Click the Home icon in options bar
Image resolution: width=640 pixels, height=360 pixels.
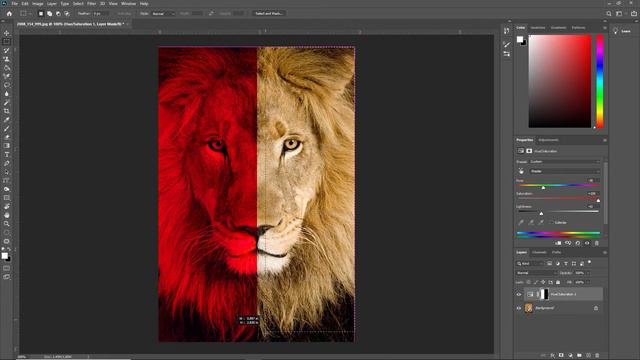[x=9, y=13]
